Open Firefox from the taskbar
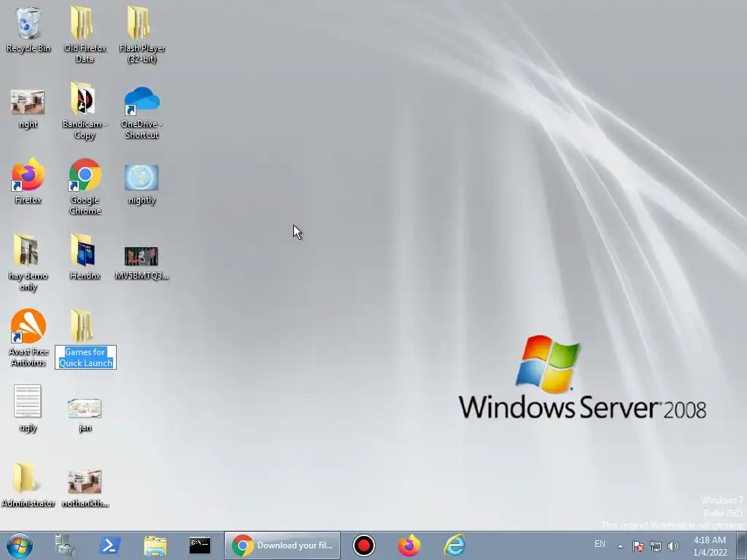 pyautogui.click(x=409, y=545)
